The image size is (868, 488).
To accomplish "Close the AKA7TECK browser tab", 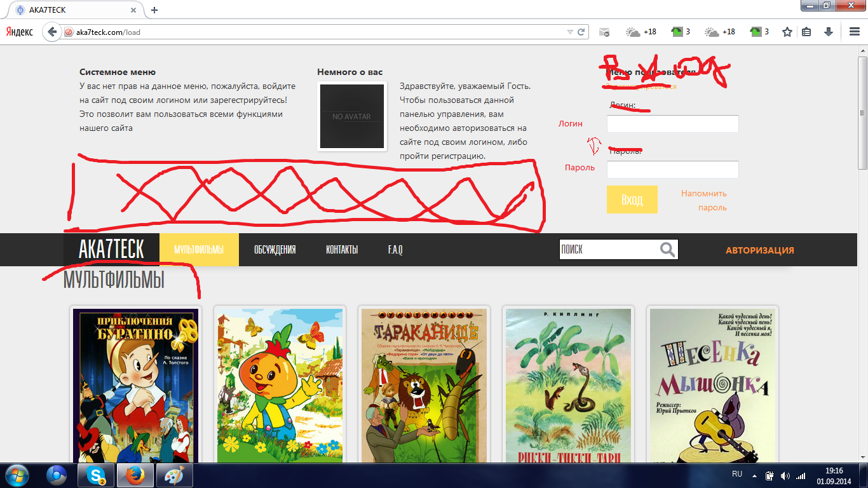I will tap(134, 10).
